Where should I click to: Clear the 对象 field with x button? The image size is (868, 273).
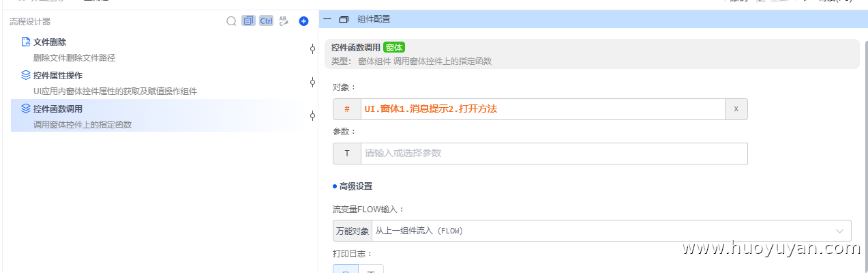736,109
